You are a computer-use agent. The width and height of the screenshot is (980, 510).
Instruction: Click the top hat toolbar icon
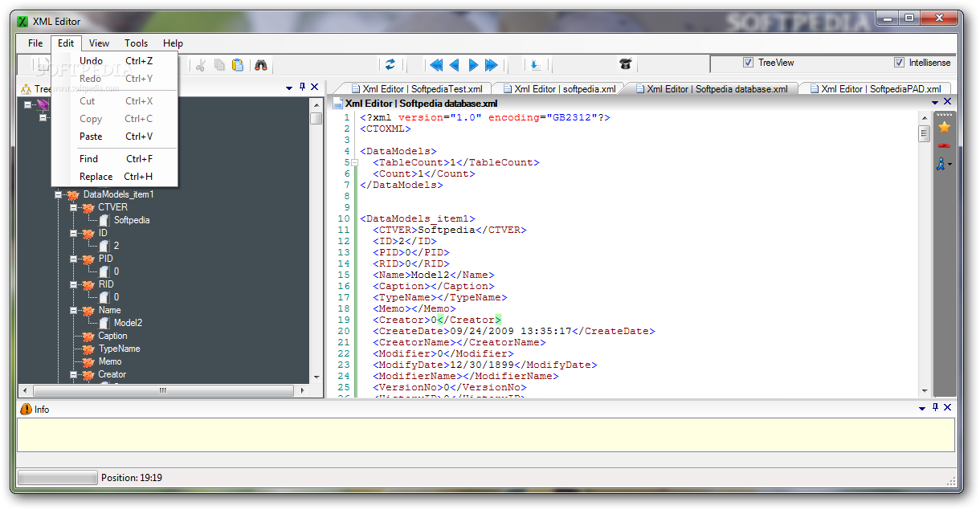click(626, 64)
